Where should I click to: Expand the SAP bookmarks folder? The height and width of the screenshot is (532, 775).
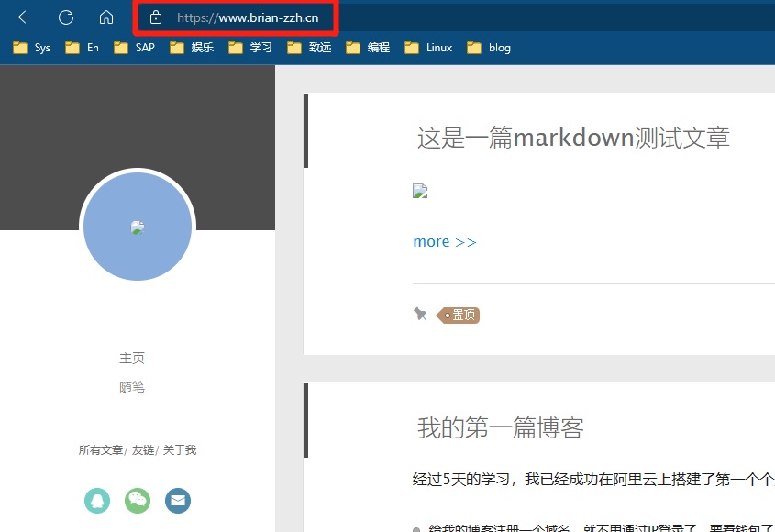pyautogui.click(x=134, y=48)
